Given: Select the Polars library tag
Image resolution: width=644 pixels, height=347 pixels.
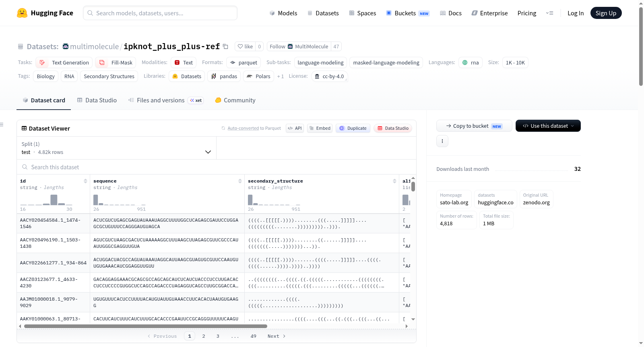Looking at the screenshot, I should point(258,76).
